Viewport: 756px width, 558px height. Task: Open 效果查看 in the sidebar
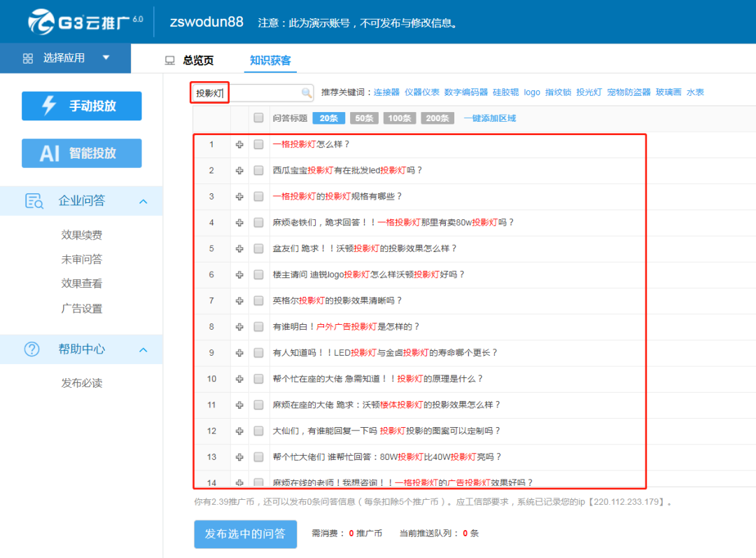click(81, 284)
